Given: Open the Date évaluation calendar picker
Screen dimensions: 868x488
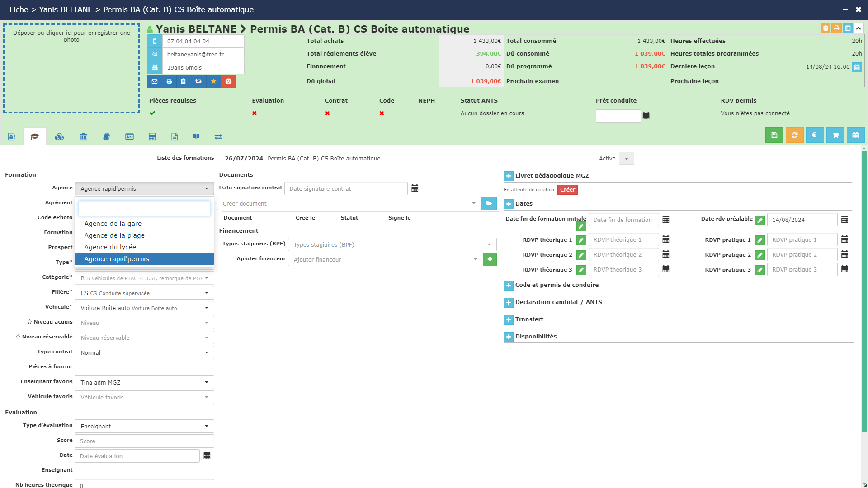Looking at the screenshot, I should 207,456.
